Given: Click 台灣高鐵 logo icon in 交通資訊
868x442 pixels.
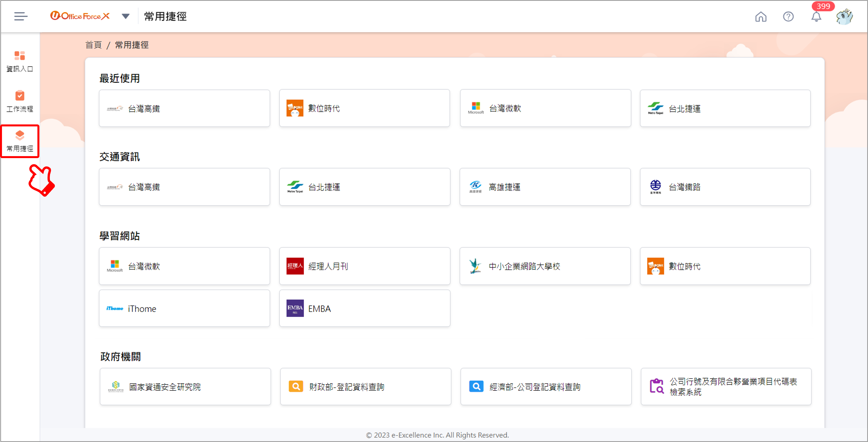Looking at the screenshot, I should click(115, 187).
